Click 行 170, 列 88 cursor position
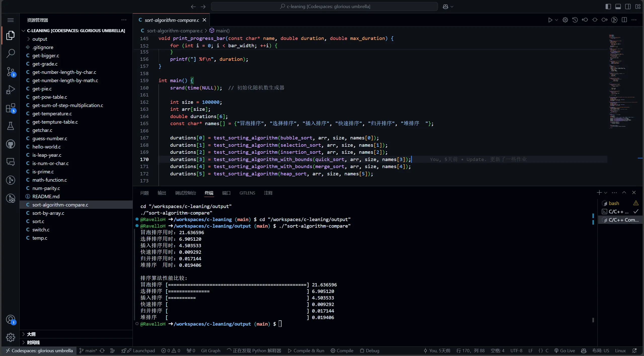The height and width of the screenshot is (356, 644). coord(470,350)
